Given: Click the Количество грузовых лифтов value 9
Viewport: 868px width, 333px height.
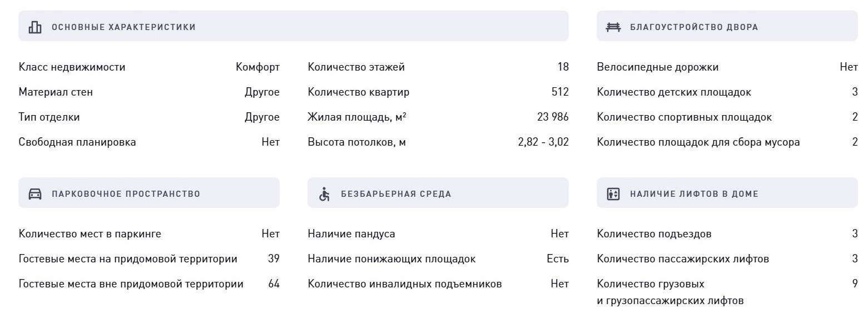Looking at the screenshot, I should click(x=855, y=284).
